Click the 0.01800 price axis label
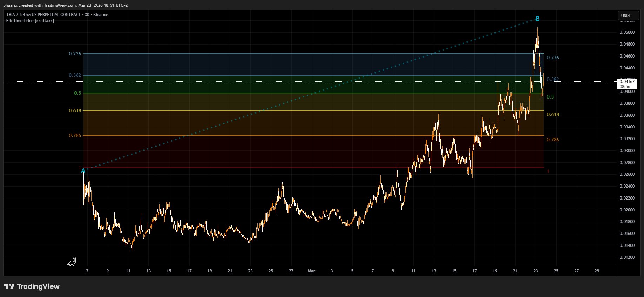Image resolution: width=644 pixels, height=297 pixels. (627, 222)
